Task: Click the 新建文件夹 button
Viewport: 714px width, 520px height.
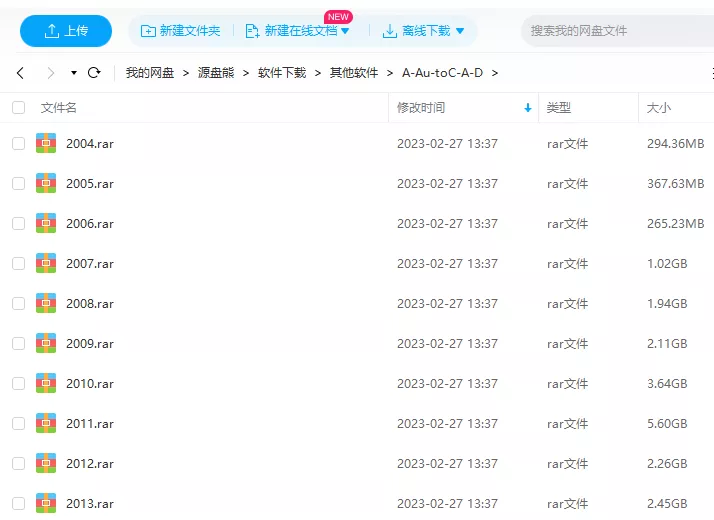Action: point(181,31)
